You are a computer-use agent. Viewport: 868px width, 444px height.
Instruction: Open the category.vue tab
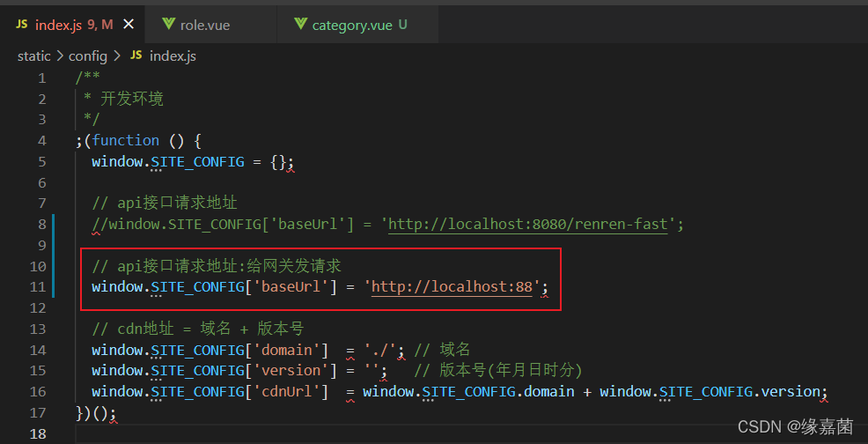[x=357, y=25]
